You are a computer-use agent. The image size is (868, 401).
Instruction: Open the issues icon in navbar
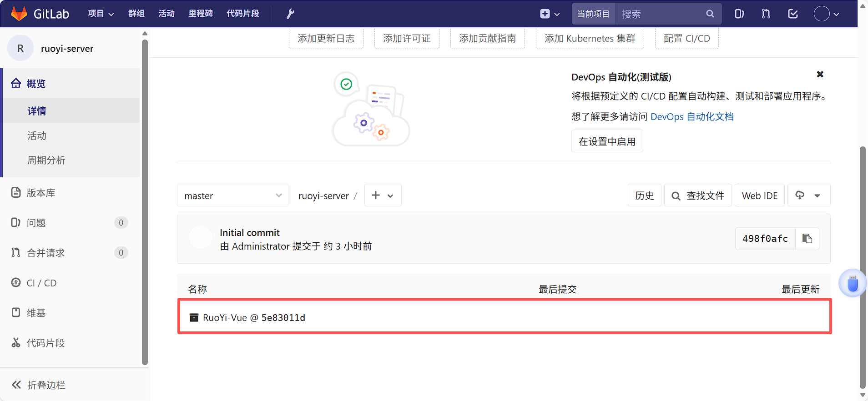point(739,14)
